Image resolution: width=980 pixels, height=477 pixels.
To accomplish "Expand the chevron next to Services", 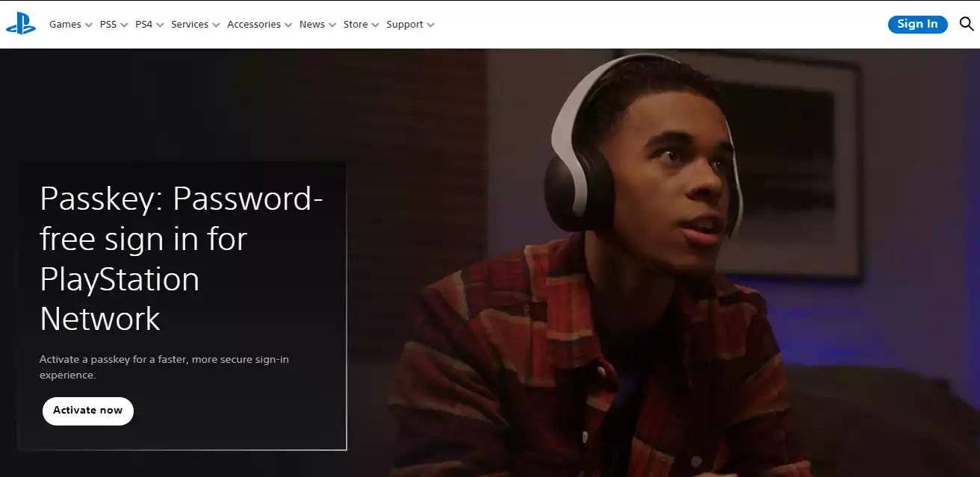I will tap(216, 25).
